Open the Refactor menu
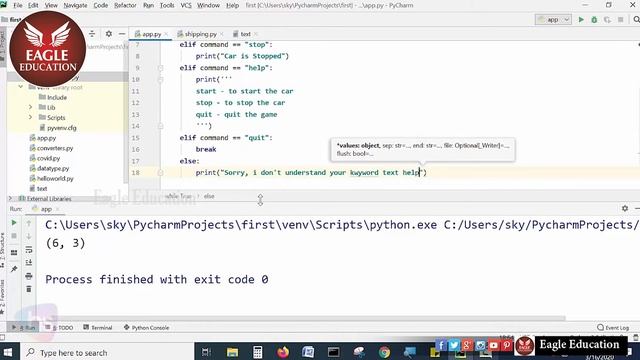 (125, 5)
